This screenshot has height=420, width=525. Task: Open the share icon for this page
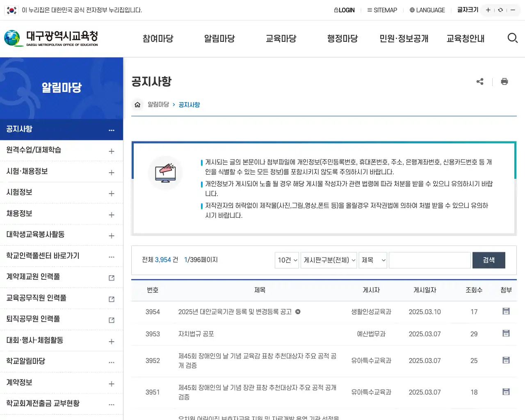(x=480, y=82)
